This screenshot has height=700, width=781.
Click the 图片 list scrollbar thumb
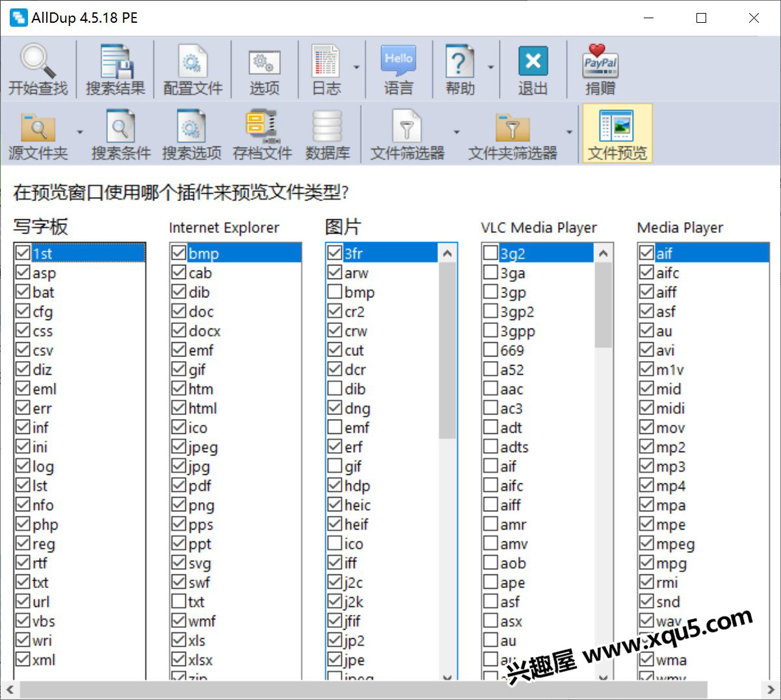click(x=447, y=351)
